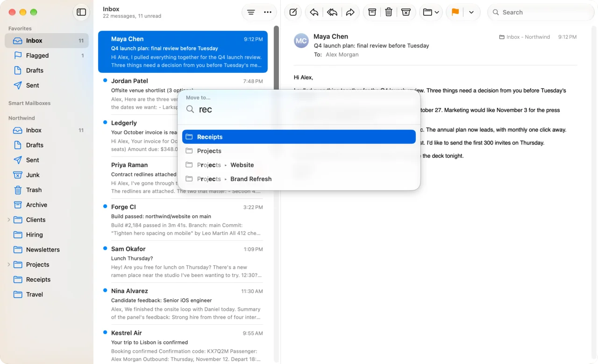Open Sam Okafor's Lunch Thursday email
The height and width of the screenshot is (364, 598).
(x=183, y=262)
